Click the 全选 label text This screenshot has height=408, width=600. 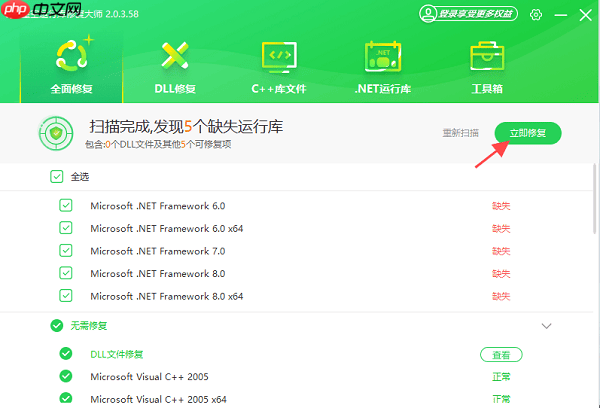click(x=80, y=177)
